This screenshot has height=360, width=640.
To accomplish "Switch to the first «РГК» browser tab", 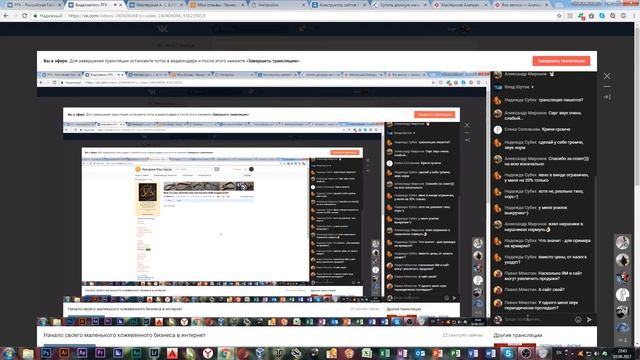I will tap(34, 5).
